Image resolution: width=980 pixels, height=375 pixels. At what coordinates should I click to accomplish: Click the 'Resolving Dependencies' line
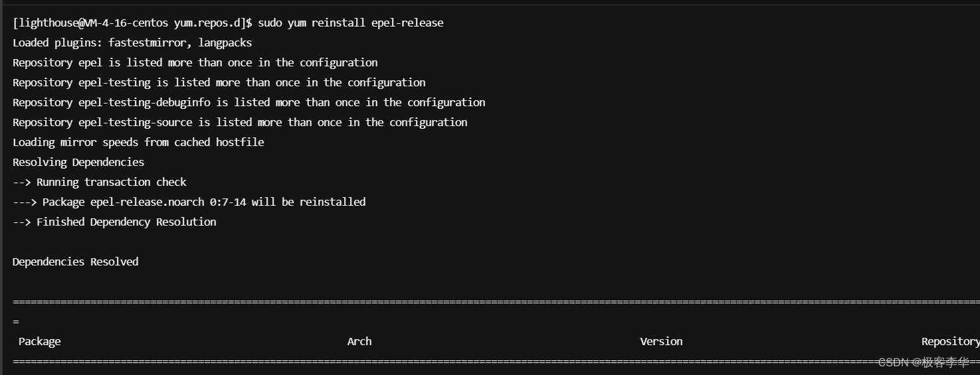pyautogui.click(x=78, y=162)
